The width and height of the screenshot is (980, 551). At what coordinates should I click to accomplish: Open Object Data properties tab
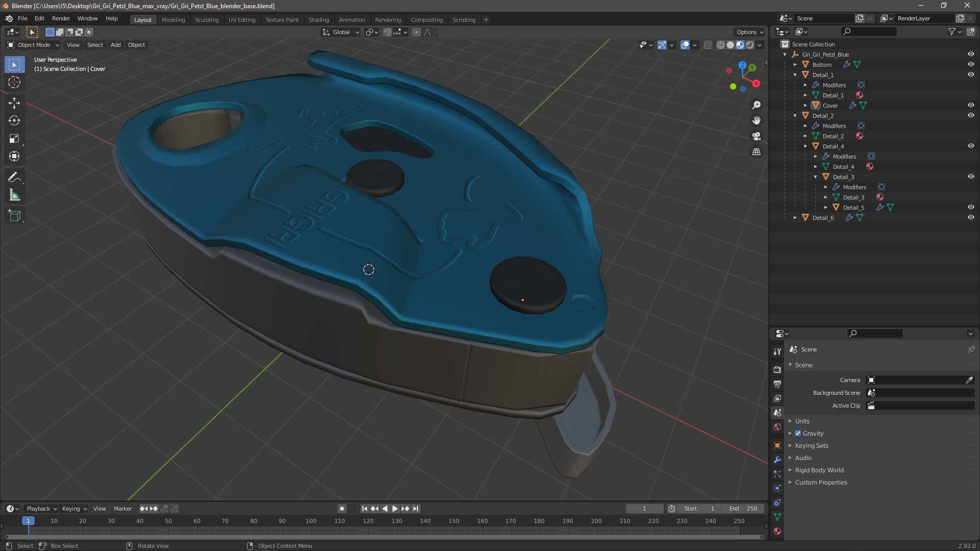(777, 517)
